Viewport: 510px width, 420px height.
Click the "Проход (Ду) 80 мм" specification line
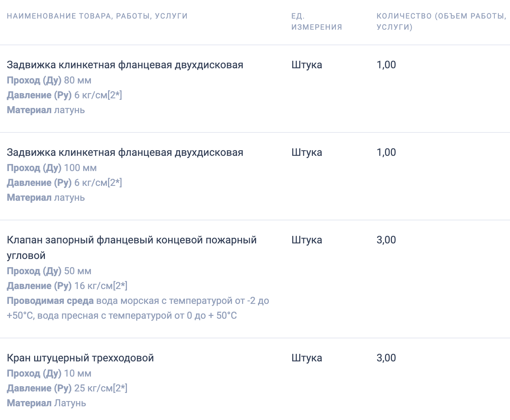pos(49,81)
